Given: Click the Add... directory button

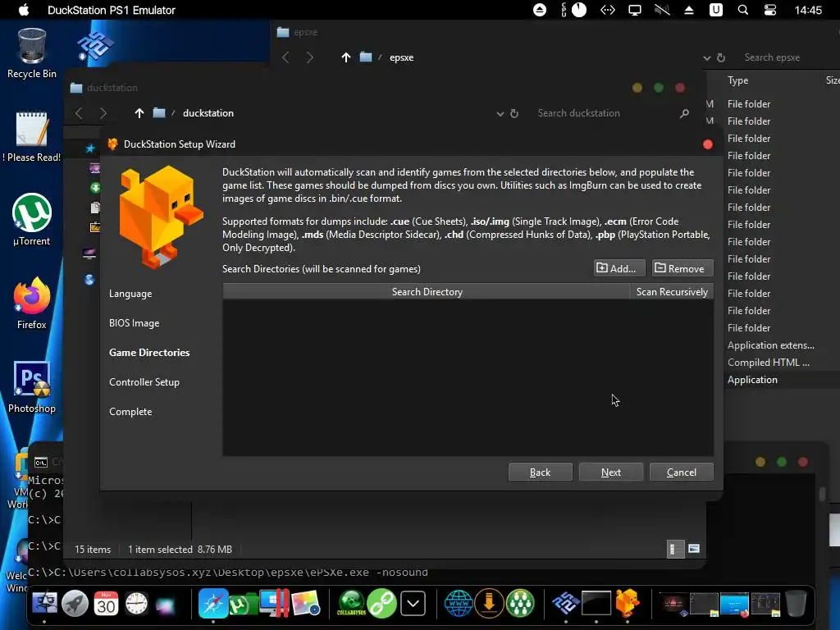Looking at the screenshot, I should coord(619,268).
